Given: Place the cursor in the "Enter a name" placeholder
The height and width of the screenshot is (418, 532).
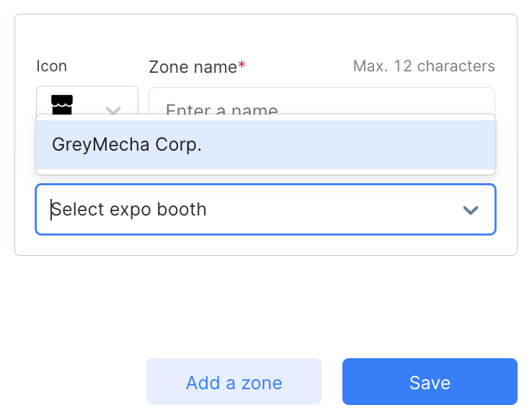Looking at the screenshot, I should coord(222,109).
